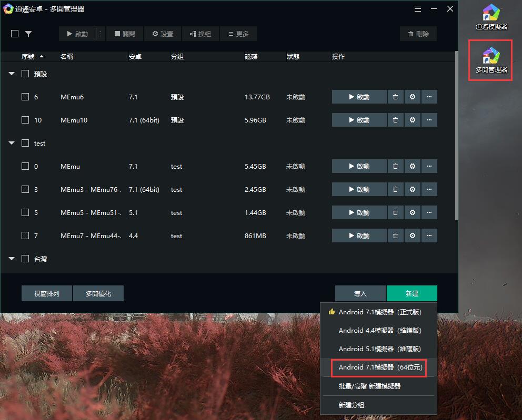The width and height of the screenshot is (522, 420).
Task: Toggle the select-all checkbox in toolbar
Action: 15,34
